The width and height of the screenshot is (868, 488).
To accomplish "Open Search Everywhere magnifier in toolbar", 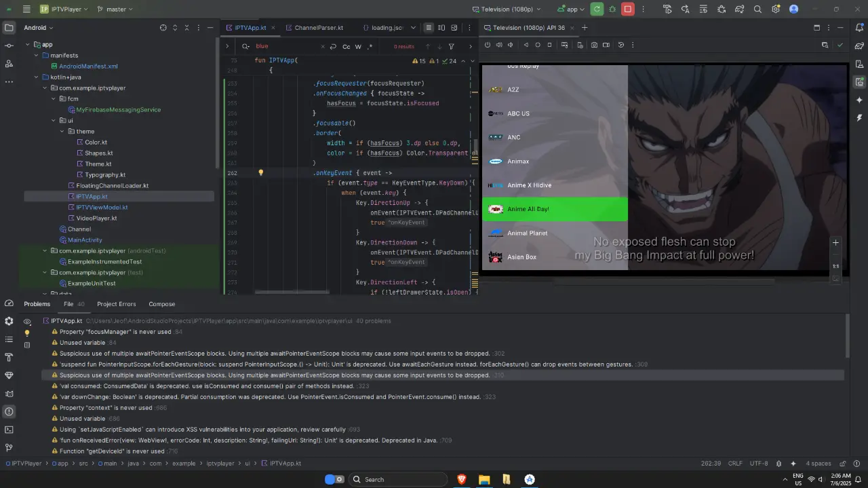I will 757,10.
